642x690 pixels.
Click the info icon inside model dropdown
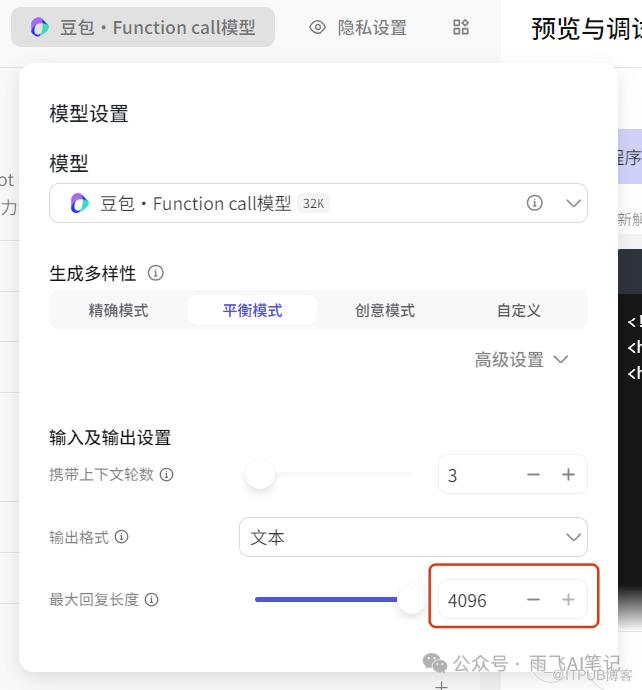[535, 203]
